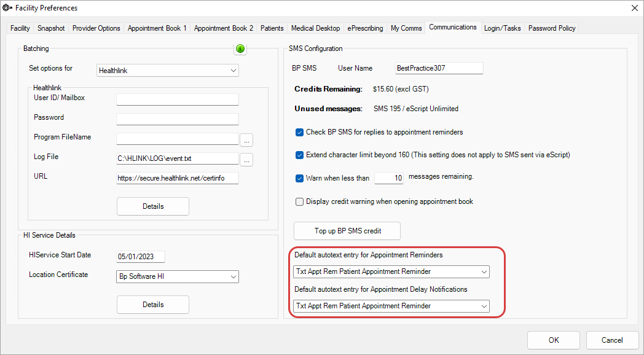
Task: Switch to the Facility tab
Action: coord(20,28)
